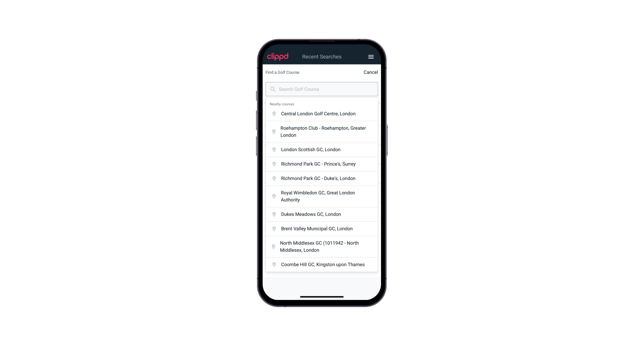Tap the Search Golf Course input field
644x346 pixels.
click(322, 89)
